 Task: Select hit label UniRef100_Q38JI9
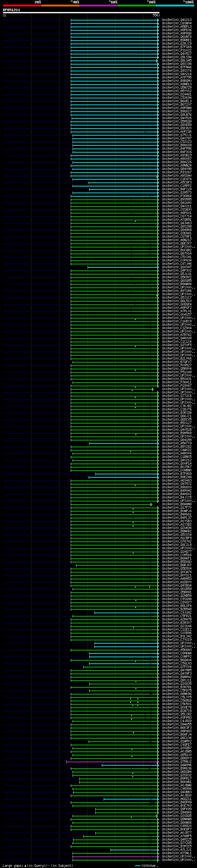[x=177, y=43]
